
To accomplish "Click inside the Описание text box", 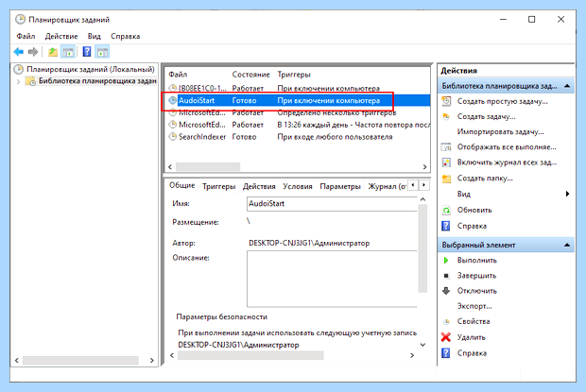I will (x=332, y=279).
